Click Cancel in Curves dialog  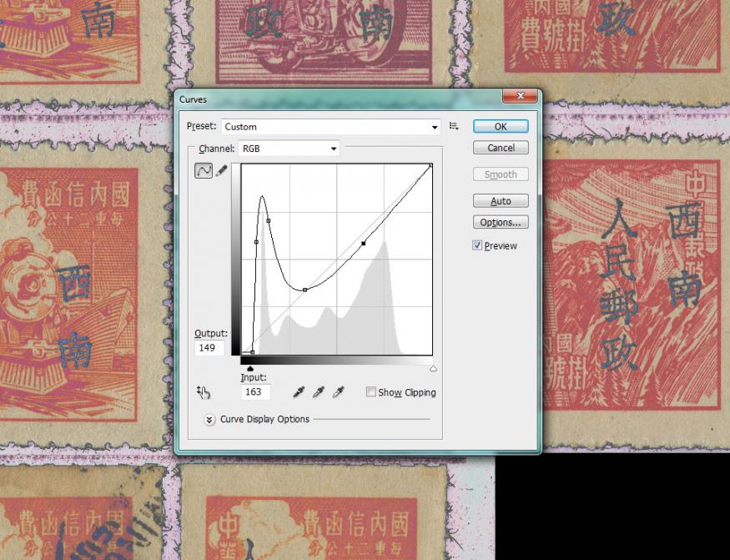click(x=501, y=148)
